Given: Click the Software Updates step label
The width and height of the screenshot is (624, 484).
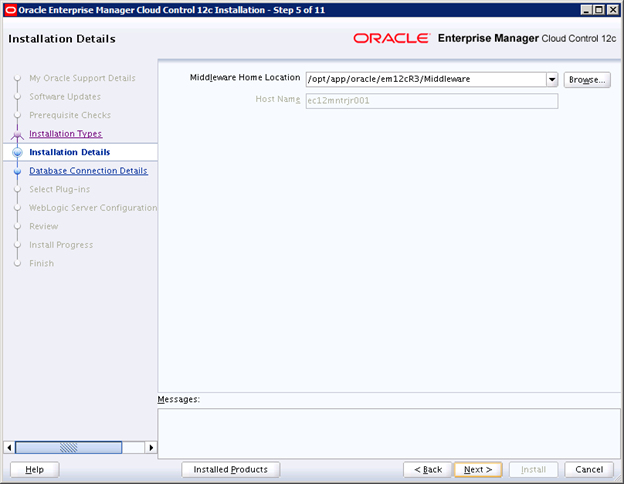Looking at the screenshot, I should point(65,97).
